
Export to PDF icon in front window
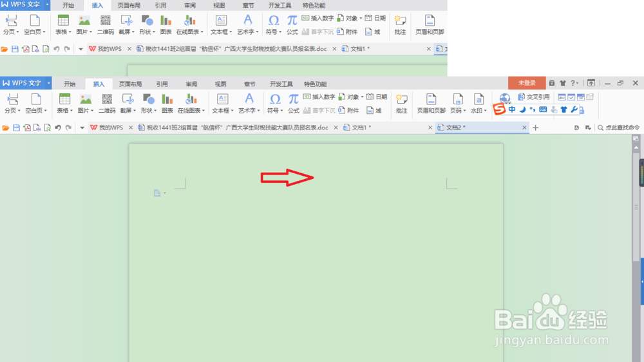[27, 128]
